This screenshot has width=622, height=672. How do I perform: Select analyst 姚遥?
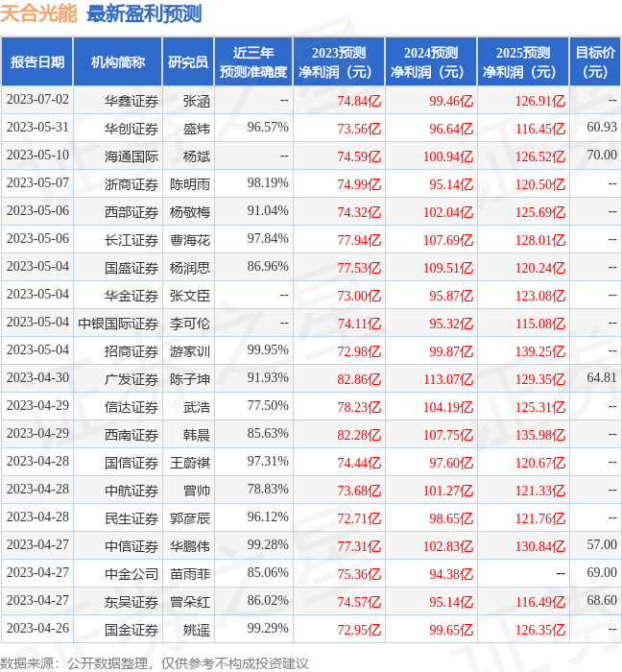pyautogui.click(x=197, y=631)
